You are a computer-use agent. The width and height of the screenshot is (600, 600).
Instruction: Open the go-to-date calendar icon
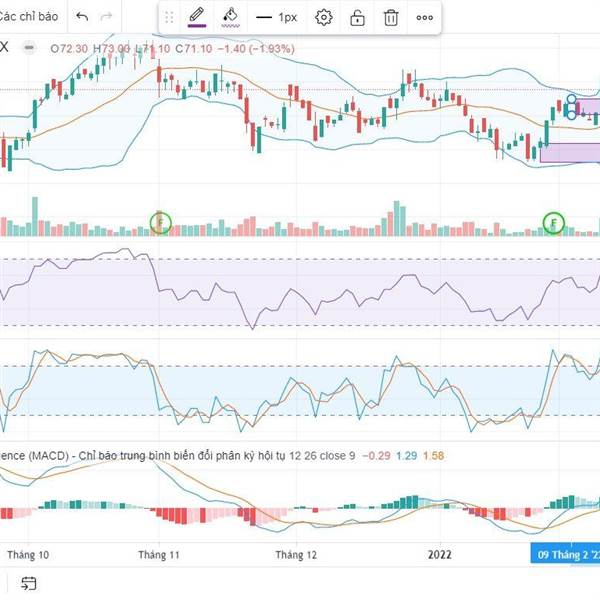coord(29,583)
